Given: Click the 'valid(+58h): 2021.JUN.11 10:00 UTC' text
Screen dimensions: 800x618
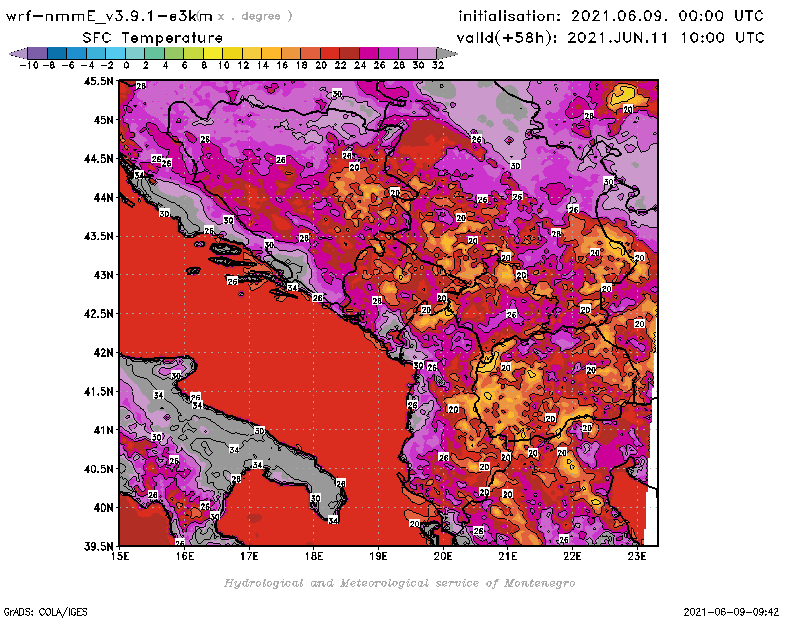Looking at the screenshot, I should [x=611, y=38].
